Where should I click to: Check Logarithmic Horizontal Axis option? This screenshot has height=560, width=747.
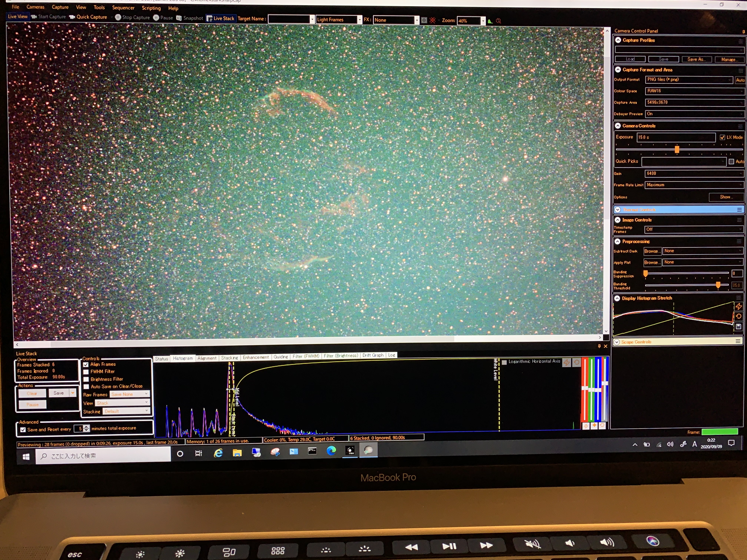pos(504,362)
